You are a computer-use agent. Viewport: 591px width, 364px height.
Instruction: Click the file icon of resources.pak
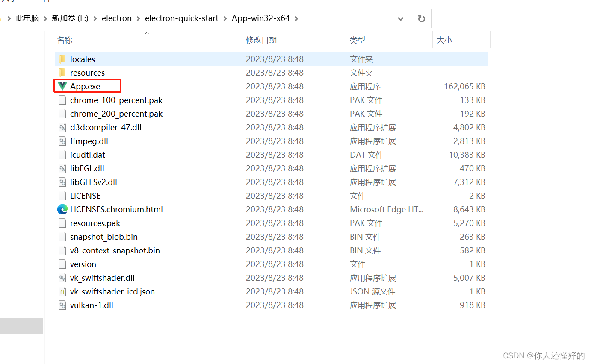point(62,223)
